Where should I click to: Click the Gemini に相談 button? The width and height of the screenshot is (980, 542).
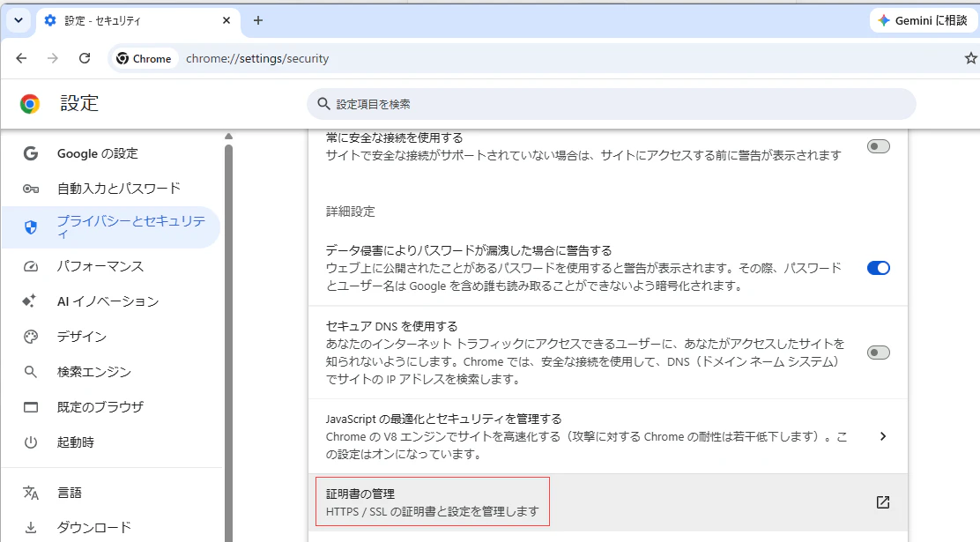click(923, 20)
